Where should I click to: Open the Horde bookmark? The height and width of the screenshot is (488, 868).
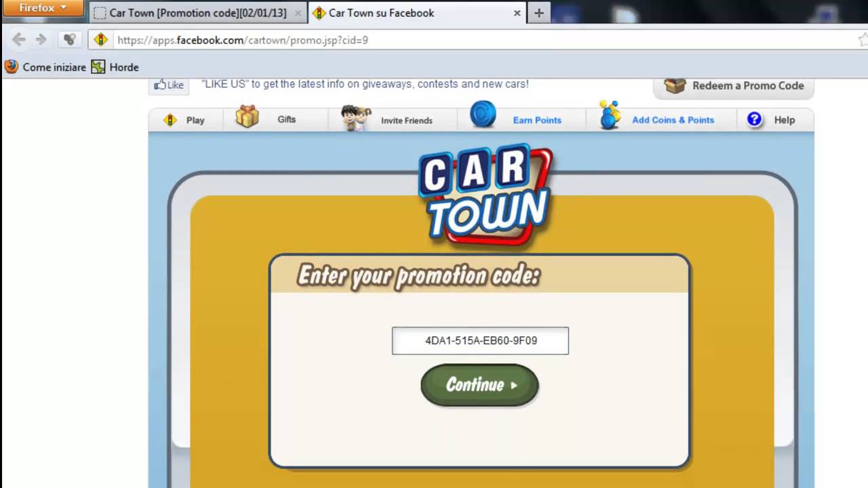115,67
